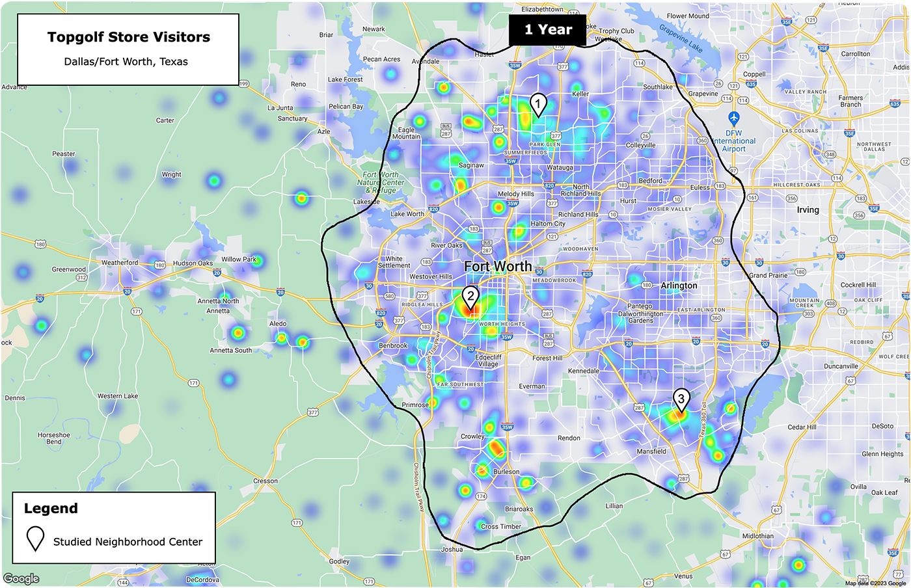
Task: Click the Legend heading
Action: [x=51, y=509]
